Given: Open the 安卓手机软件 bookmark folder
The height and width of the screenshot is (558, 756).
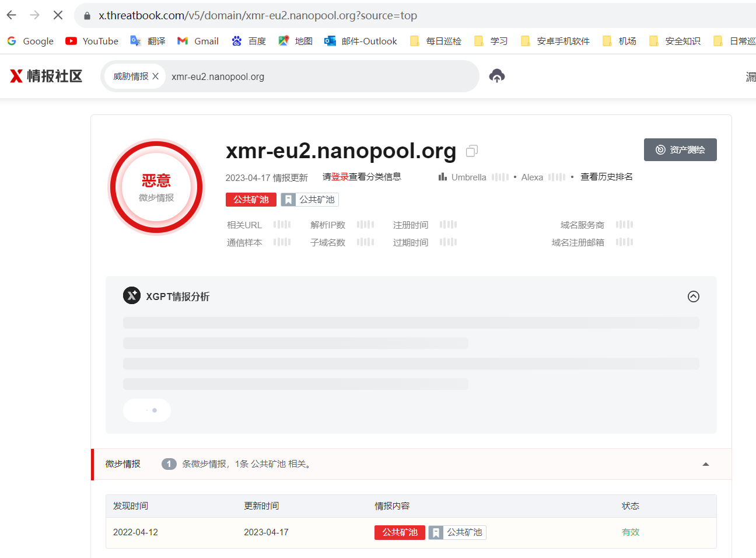Looking at the screenshot, I should pos(555,41).
